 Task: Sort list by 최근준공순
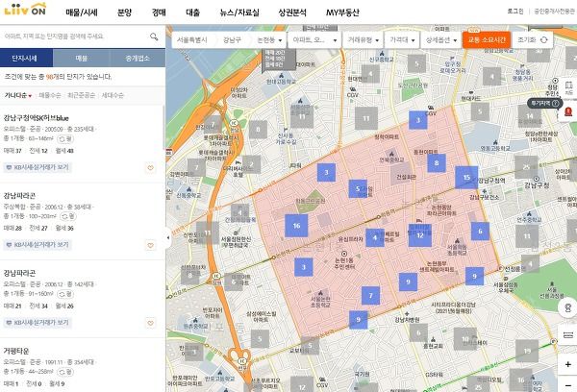click(x=81, y=96)
